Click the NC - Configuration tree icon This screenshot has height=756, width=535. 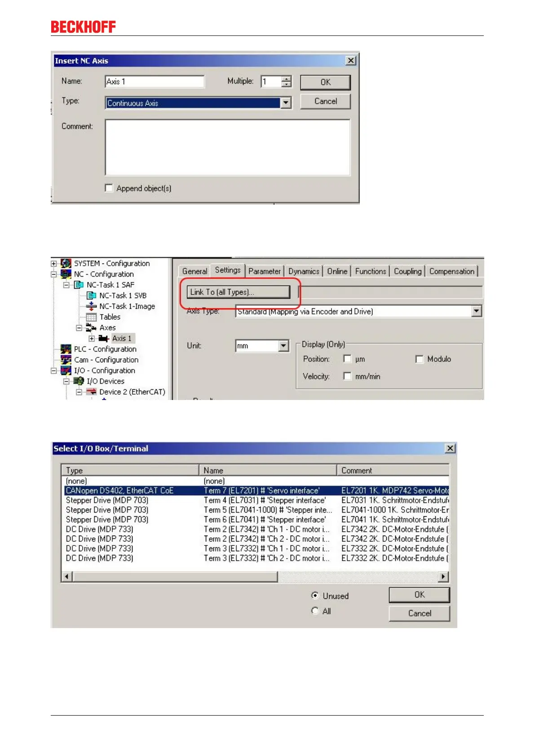click(x=66, y=274)
